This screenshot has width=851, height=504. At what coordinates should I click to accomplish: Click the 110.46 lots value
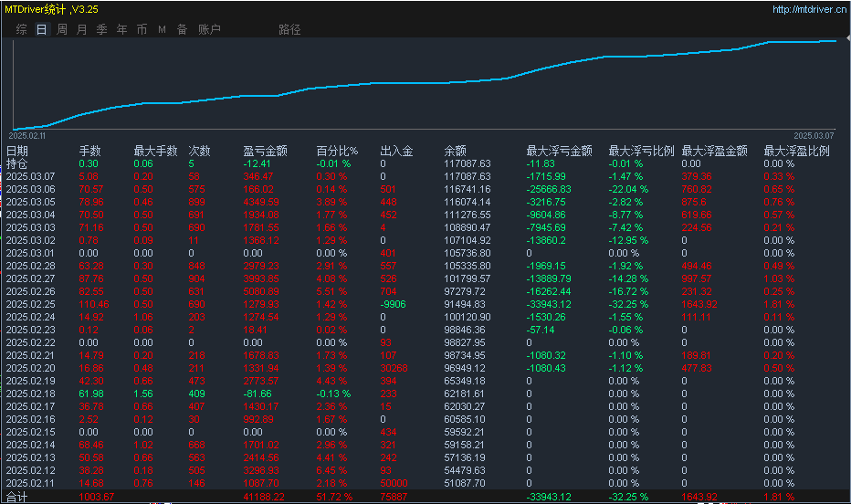tap(94, 304)
